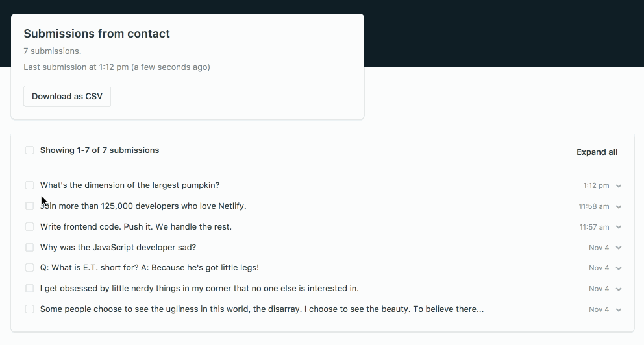This screenshot has width=644, height=345.
Task: Check the JavaScript developer sad submission
Action: [30, 248]
